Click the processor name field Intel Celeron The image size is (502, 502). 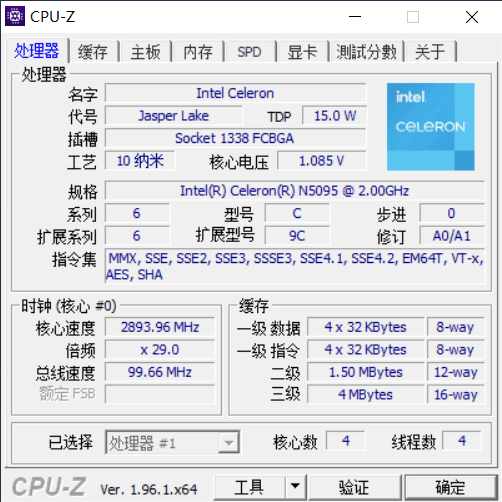pos(235,93)
